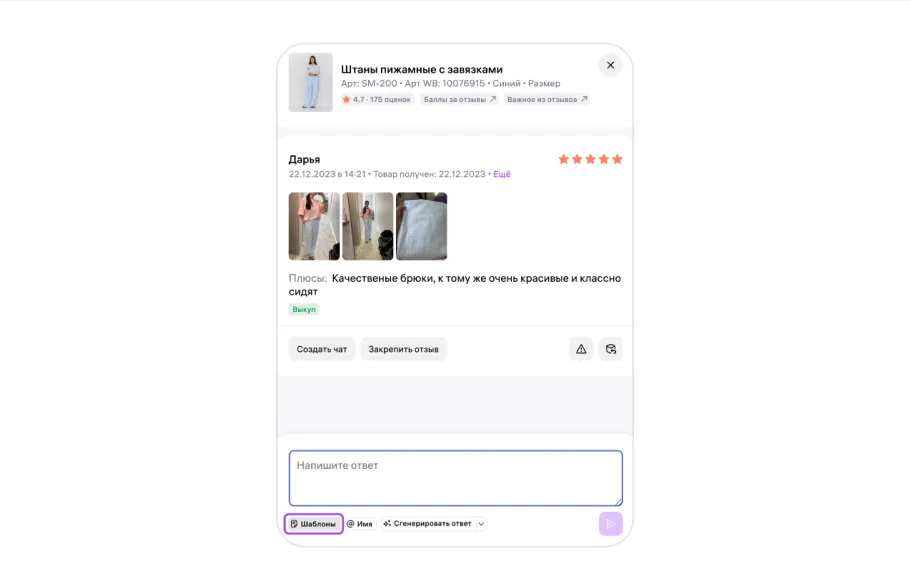Open Важное из отзывов external link
This screenshot has height=586, width=911.
click(546, 100)
